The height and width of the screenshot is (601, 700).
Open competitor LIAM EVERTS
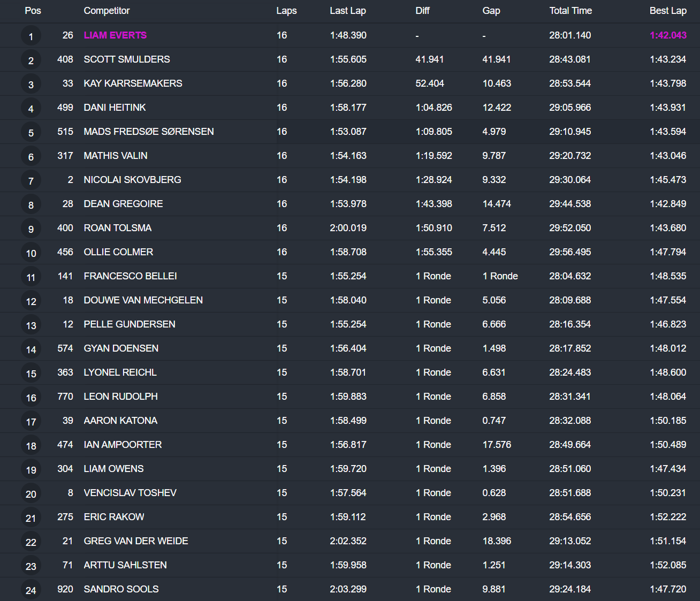click(x=115, y=35)
